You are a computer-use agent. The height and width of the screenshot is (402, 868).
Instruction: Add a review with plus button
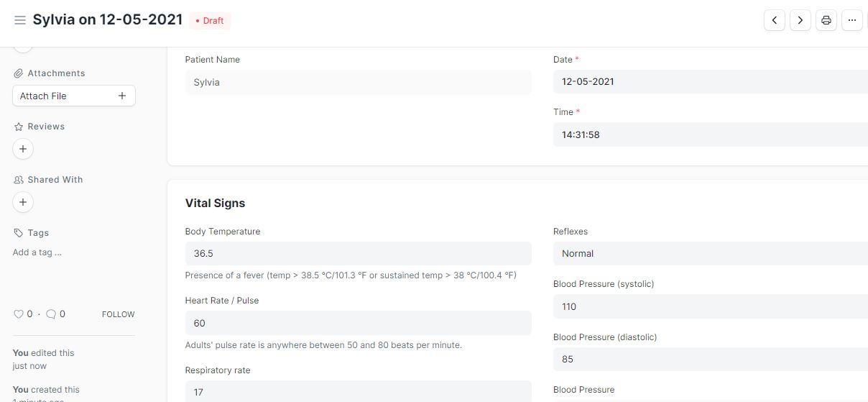23,149
